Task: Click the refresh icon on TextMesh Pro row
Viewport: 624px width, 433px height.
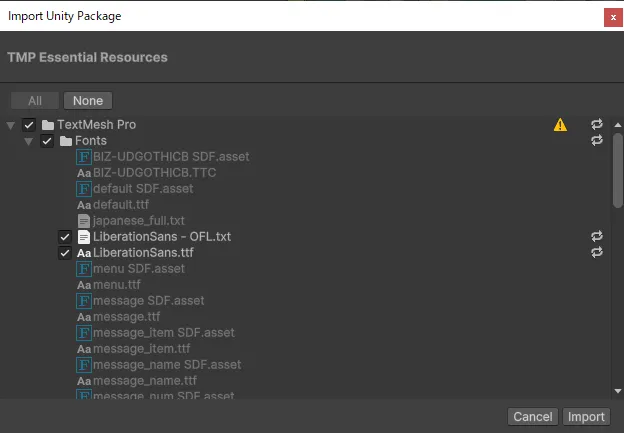Action: coord(597,125)
